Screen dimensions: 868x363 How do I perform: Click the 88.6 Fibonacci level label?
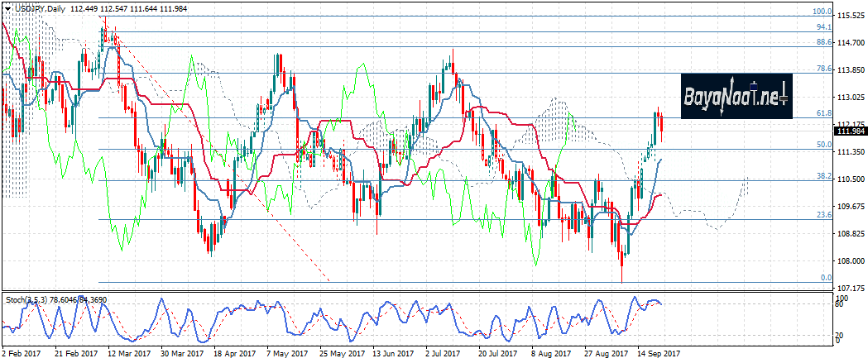[x=823, y=42]
